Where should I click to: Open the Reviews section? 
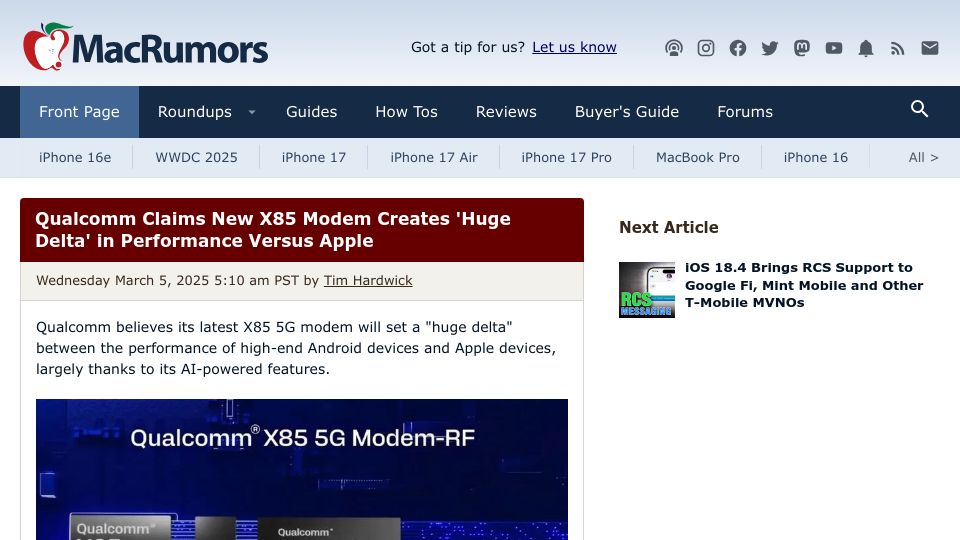(506, 112)
